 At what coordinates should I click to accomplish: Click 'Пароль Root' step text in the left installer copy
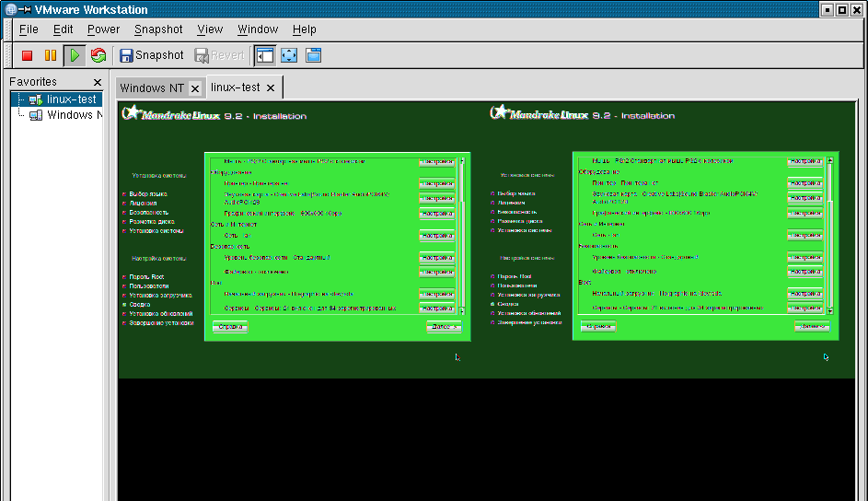point(146,277)
